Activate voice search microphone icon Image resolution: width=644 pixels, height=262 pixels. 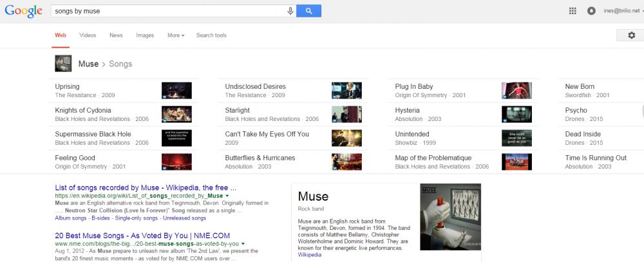[x=290, y=11]
